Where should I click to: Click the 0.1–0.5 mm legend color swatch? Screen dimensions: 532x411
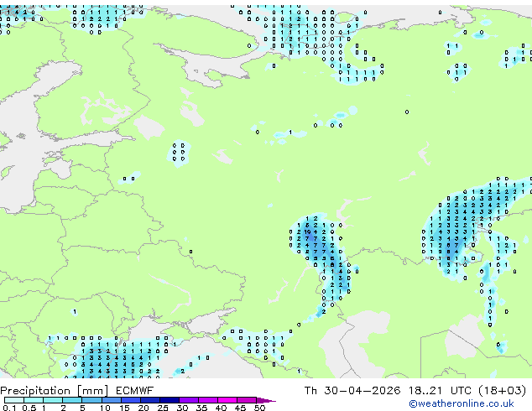[x=14, y=400]
